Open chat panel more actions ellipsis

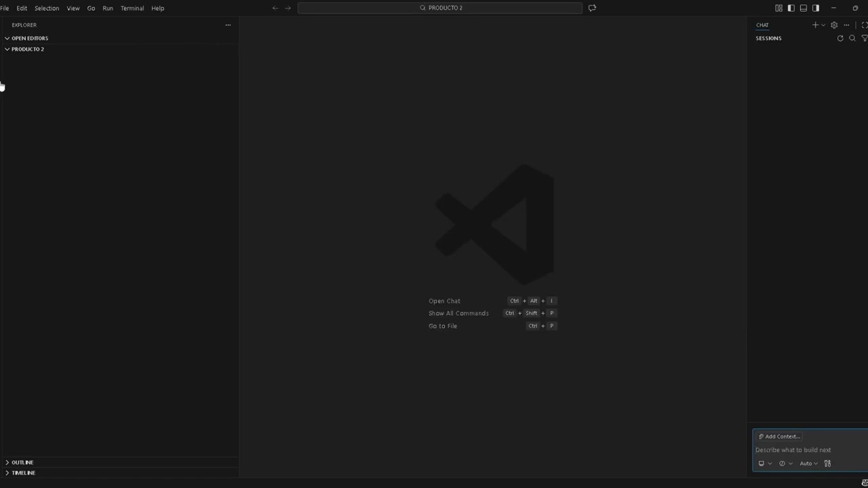point(846,25)
